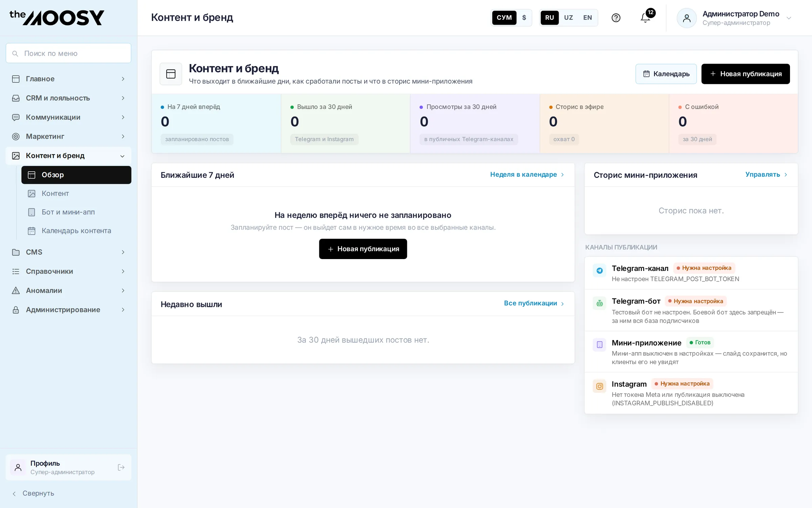Click the page header layout icon beside the title
The image size is (812, 508).
171,74
